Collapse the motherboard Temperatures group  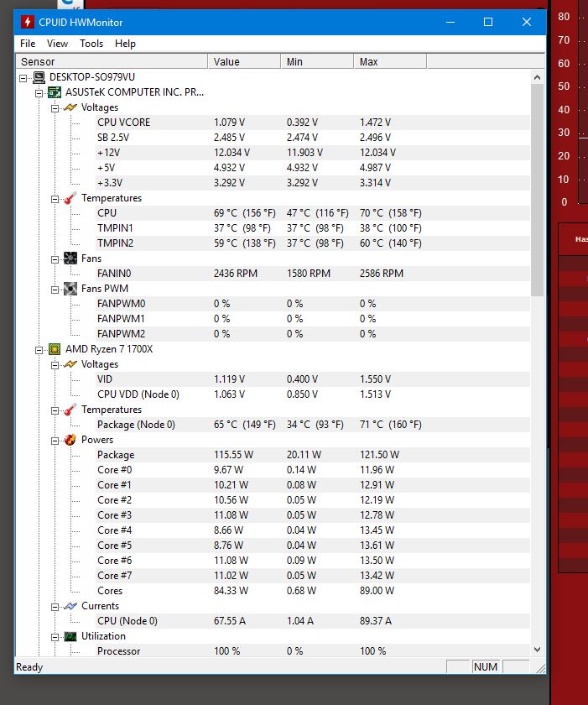coord(55,199)
